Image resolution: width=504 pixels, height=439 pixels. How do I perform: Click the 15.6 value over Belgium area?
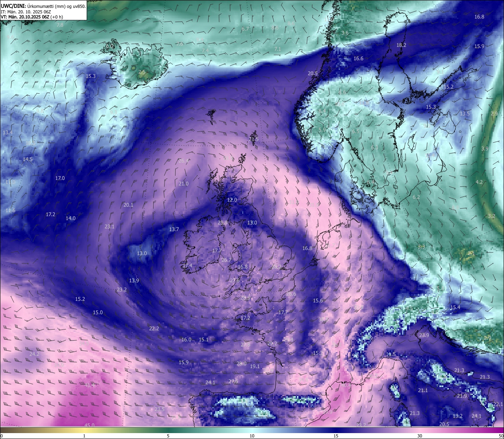pos(318,300)
